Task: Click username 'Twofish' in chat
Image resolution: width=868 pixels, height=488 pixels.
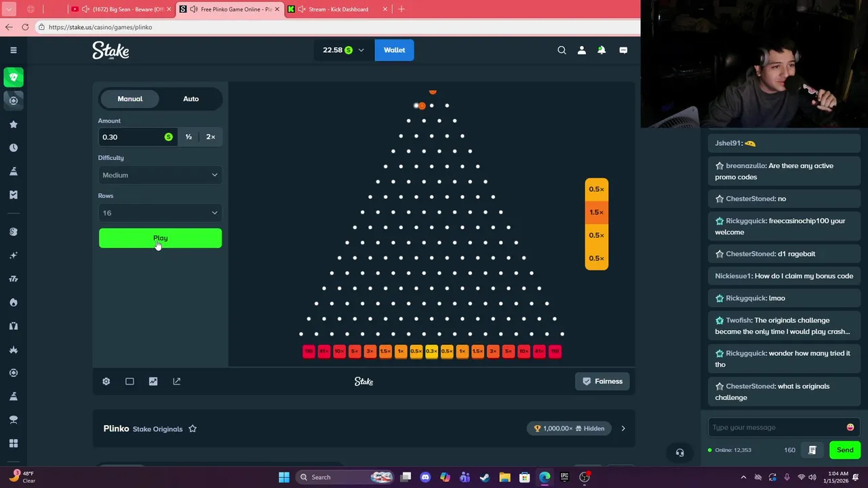Action: 738,320
